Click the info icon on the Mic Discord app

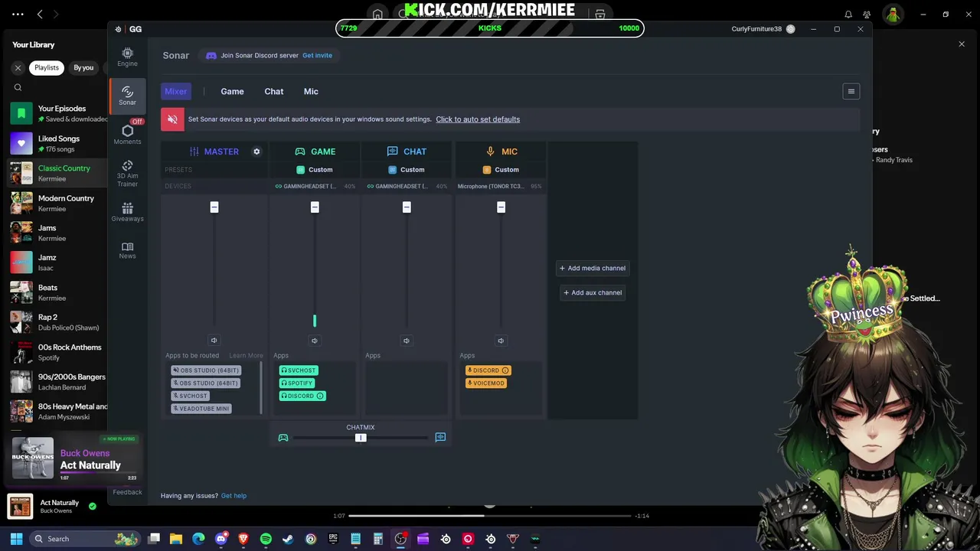click(x=505, y=370)
